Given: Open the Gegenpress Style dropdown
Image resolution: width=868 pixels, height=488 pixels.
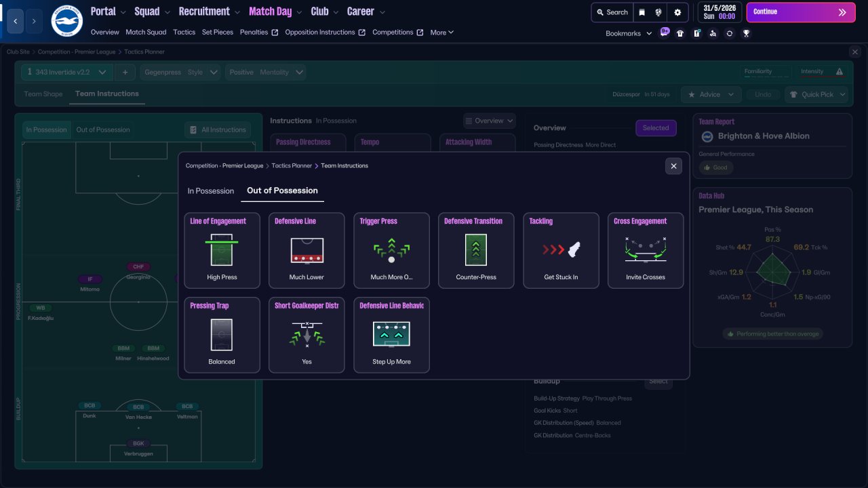Looking at the screenshot, I should tap(180, 72).
